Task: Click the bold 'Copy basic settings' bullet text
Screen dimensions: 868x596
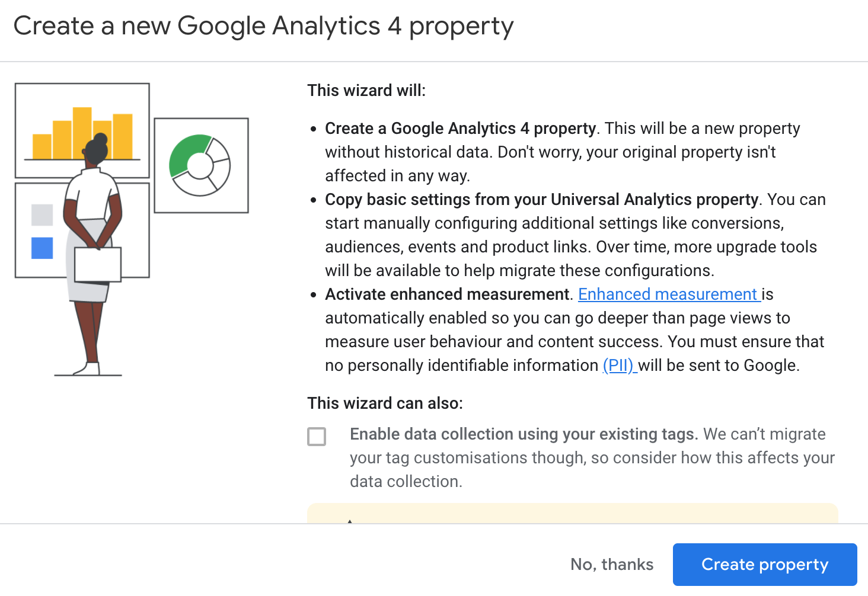Action: [541, 200]
